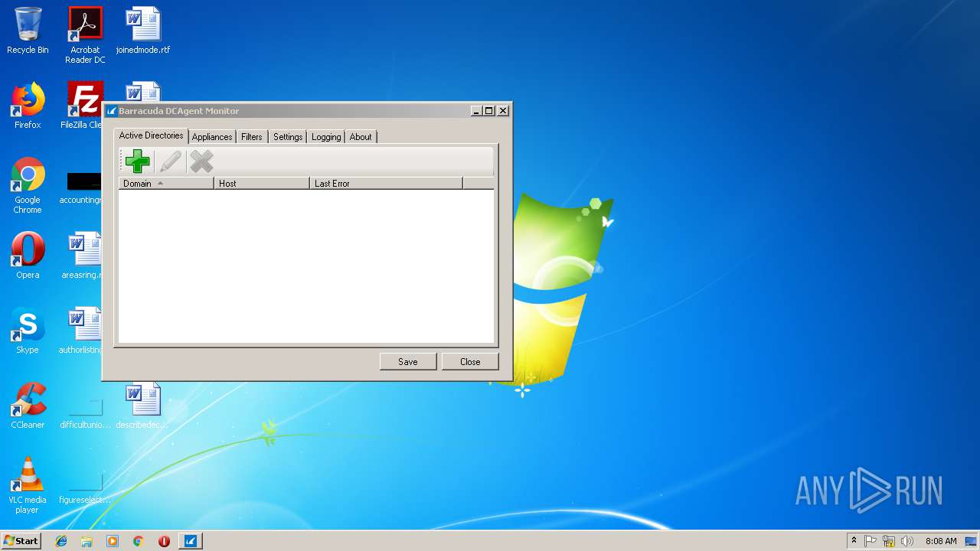Select the CCleaner desktop icon

[x=28, y=406]
